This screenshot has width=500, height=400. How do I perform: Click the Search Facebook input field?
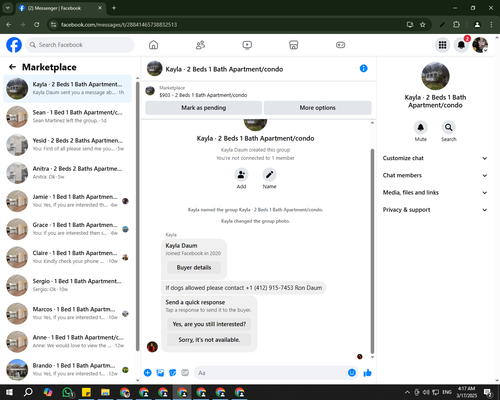click(x=80, y=45)
